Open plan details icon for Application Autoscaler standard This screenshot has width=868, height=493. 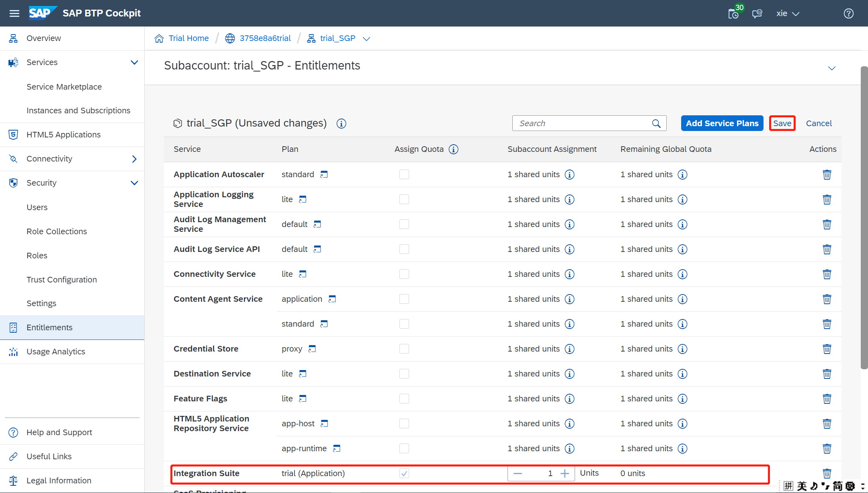(324, 174)
